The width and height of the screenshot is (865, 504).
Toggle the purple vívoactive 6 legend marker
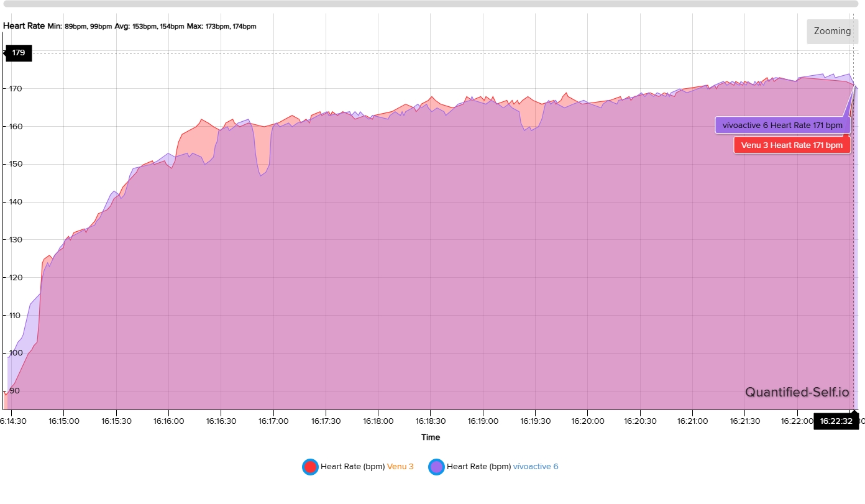tap(436, 467)
